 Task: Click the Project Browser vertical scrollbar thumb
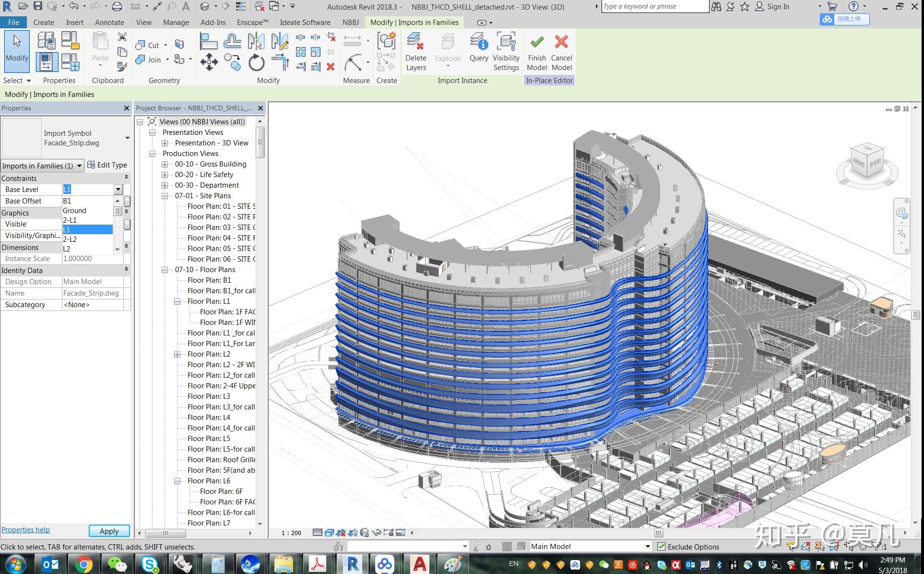click(x=260, y=142)
